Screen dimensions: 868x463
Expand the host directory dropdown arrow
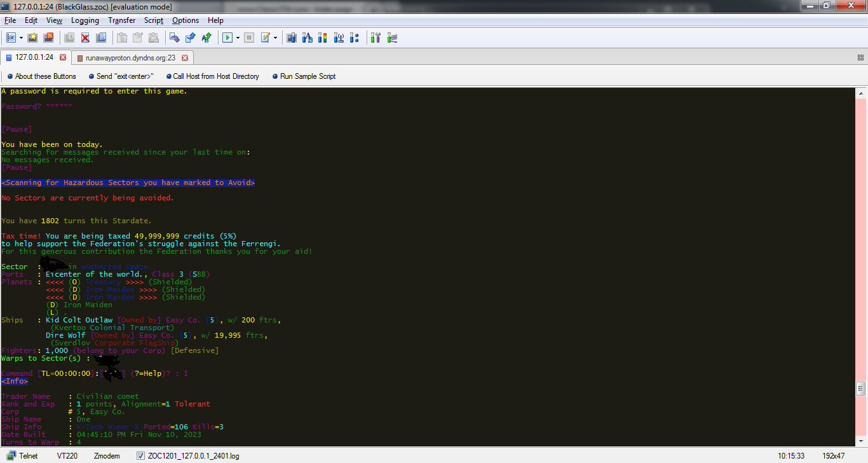click(21, 38)
